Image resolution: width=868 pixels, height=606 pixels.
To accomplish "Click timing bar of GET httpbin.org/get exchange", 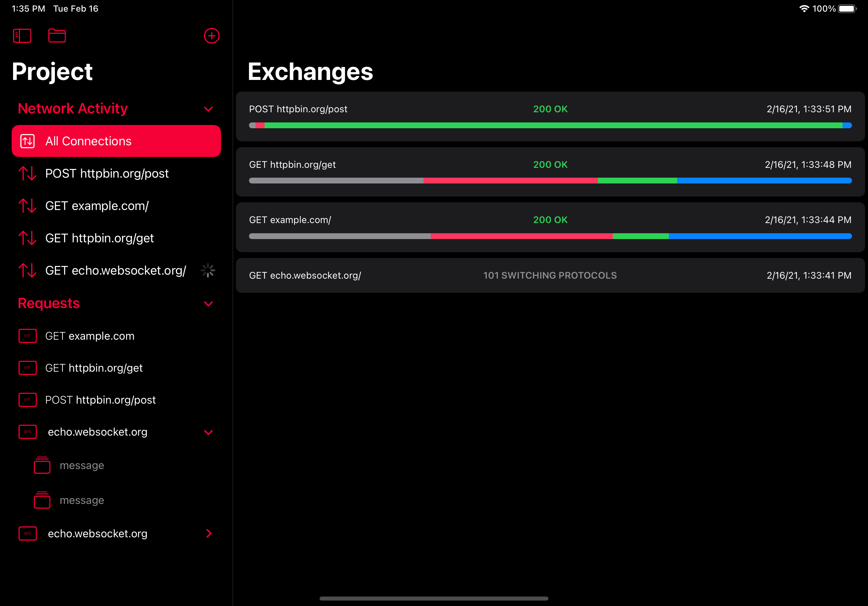I will [550, 181].
